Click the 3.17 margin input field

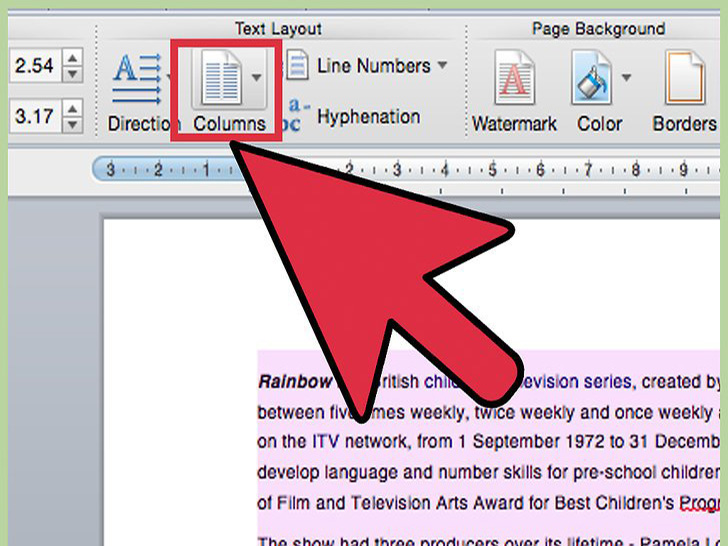click(35, 116)
